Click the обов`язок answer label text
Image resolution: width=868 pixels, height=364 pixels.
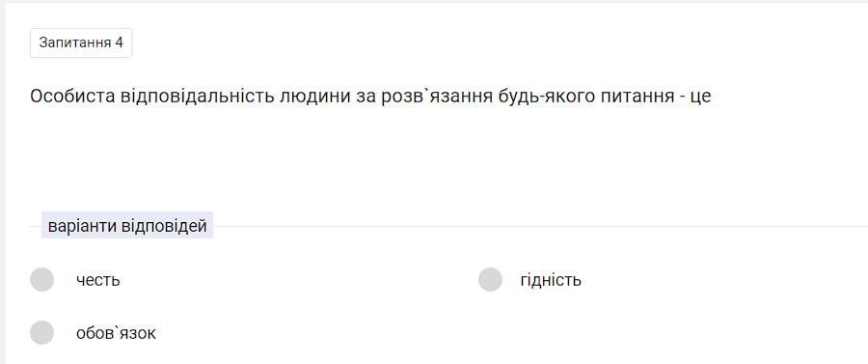pos(117,333)
